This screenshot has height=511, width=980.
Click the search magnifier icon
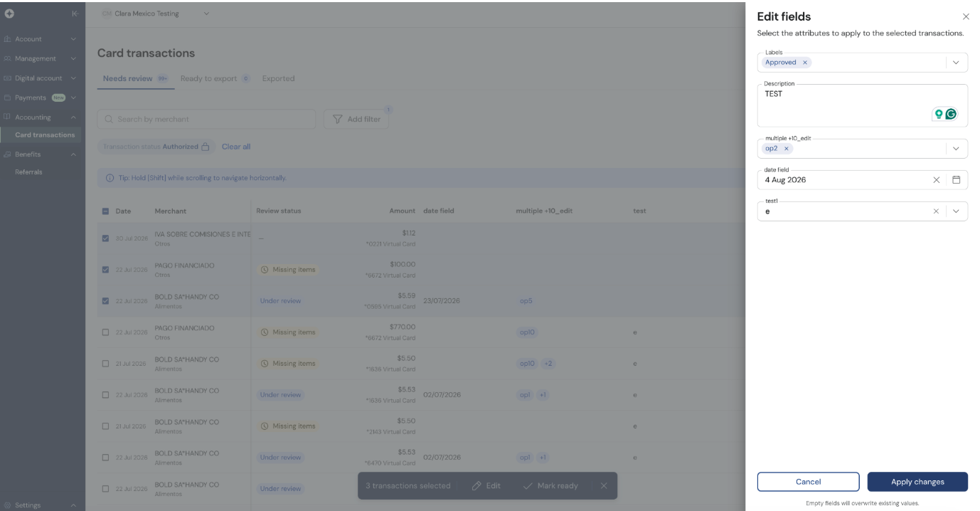point(109,120)
